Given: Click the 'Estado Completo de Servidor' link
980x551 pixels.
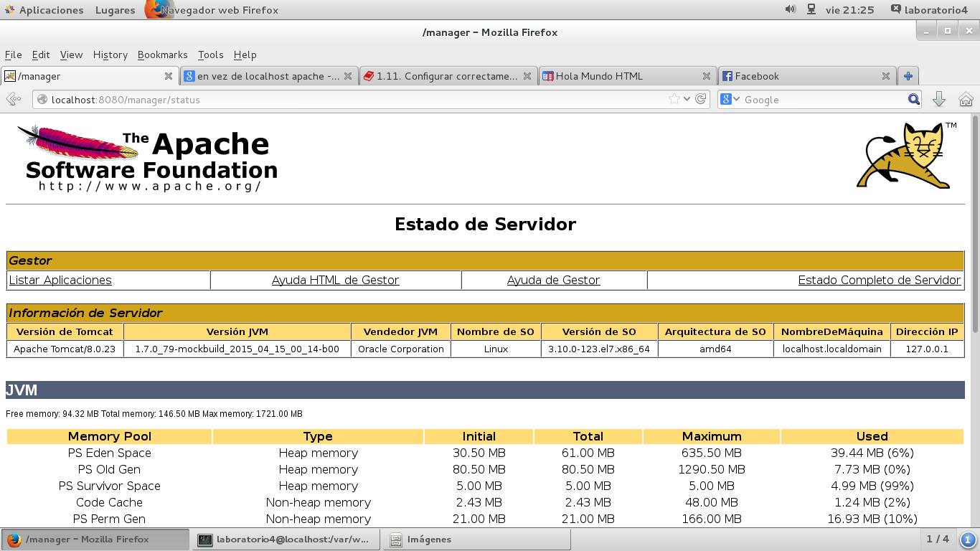Looking at the screenshot, I should (880, 280).
